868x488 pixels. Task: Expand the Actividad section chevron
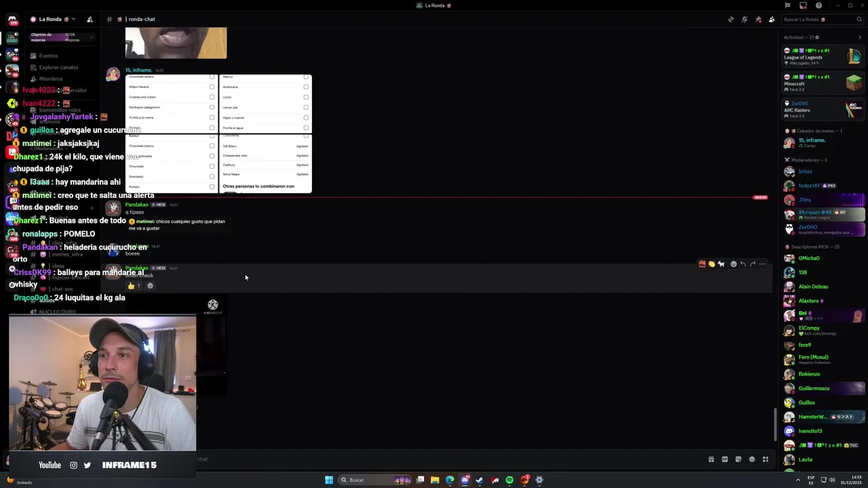(x=860, y=37)
